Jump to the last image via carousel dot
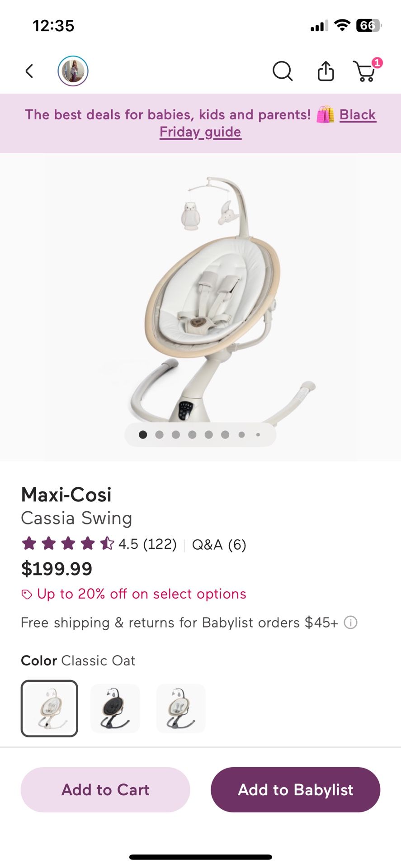The width and height of the screenshot is (401, 868). pyautogui.click(x=258, y=434)
